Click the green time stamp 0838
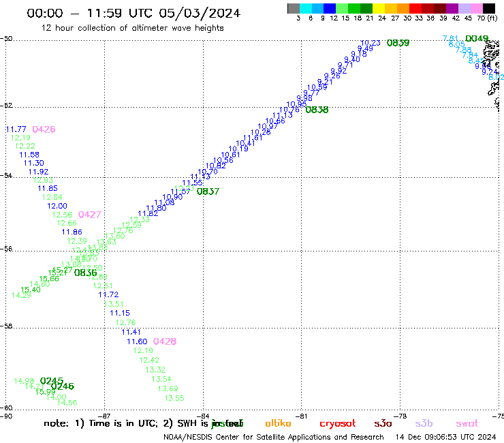Screen dimensions: 504x443 coord(317,110)
